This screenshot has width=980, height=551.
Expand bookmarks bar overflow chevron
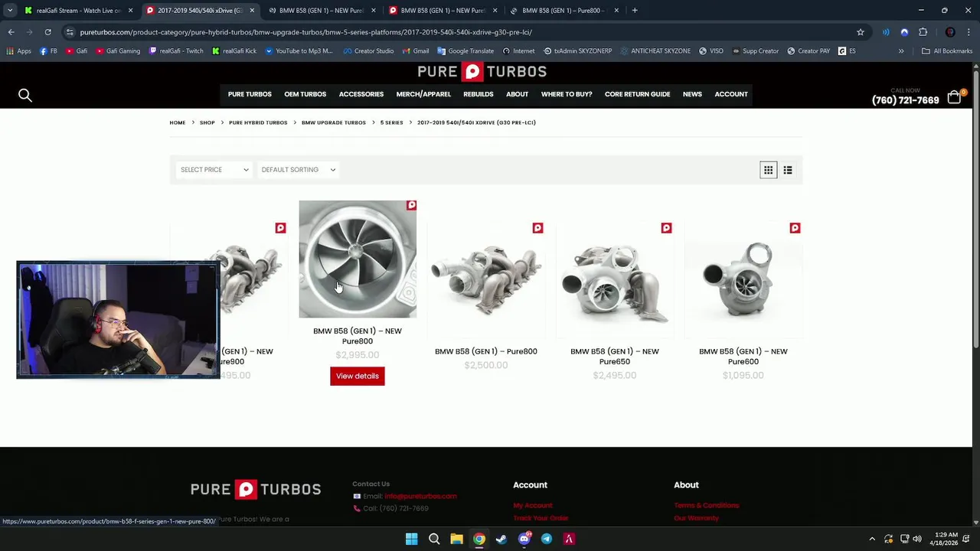click(901, 51)
